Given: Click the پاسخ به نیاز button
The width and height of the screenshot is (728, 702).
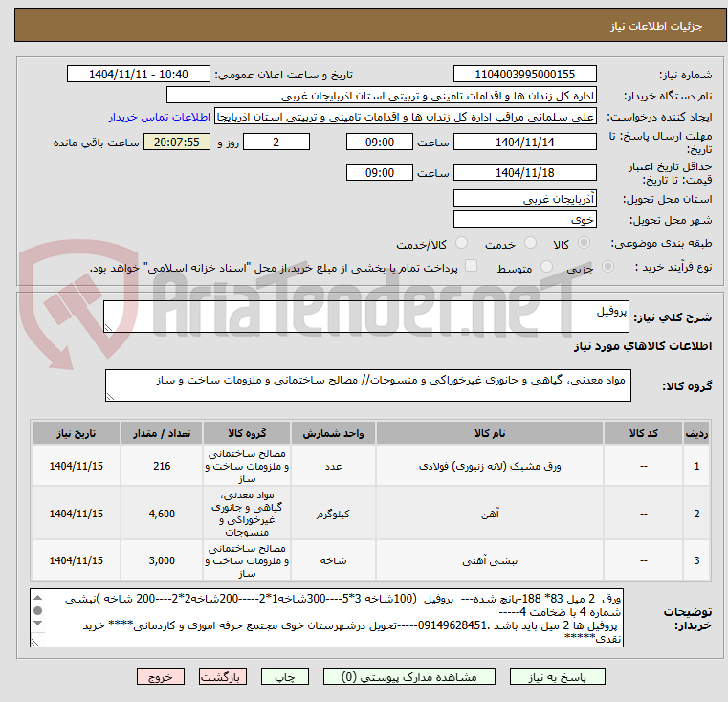Looking at the screenshot, I should [x=557, y=676].
